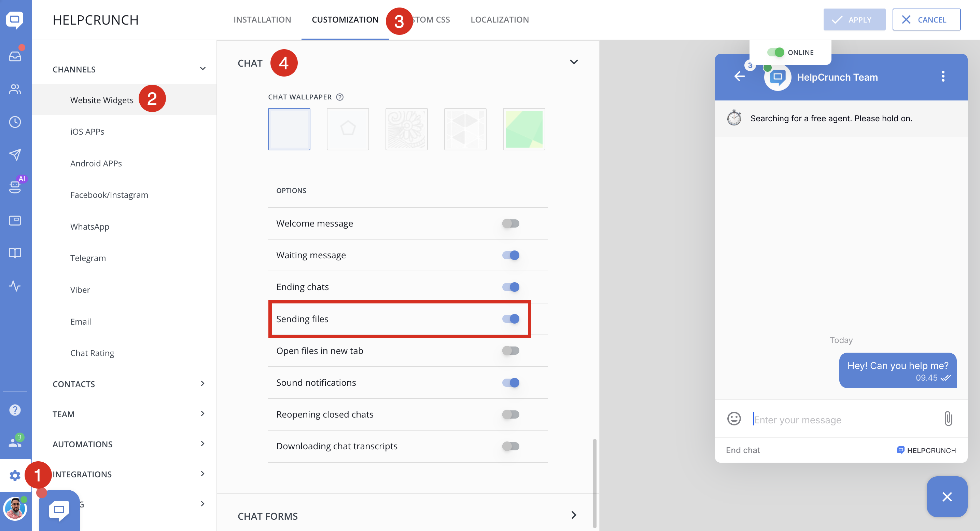
Task: Open the Inbox icon with red dot
Action: [x=15, y=56]
